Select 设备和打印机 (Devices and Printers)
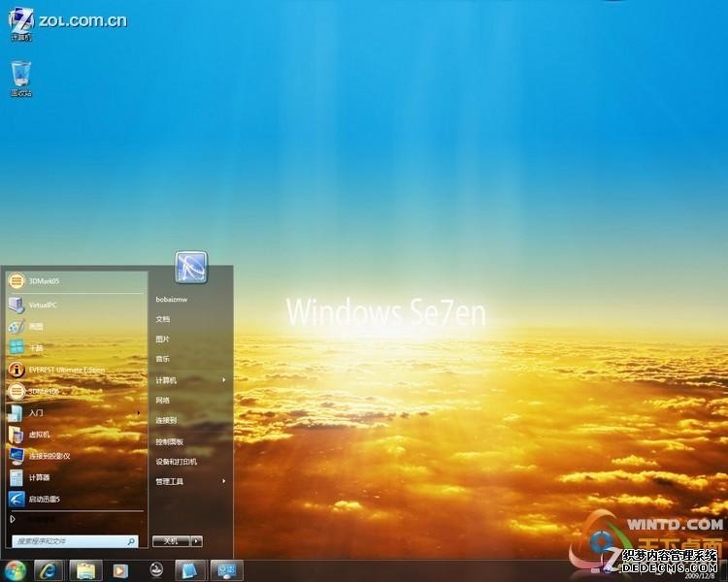 (177, 462)
